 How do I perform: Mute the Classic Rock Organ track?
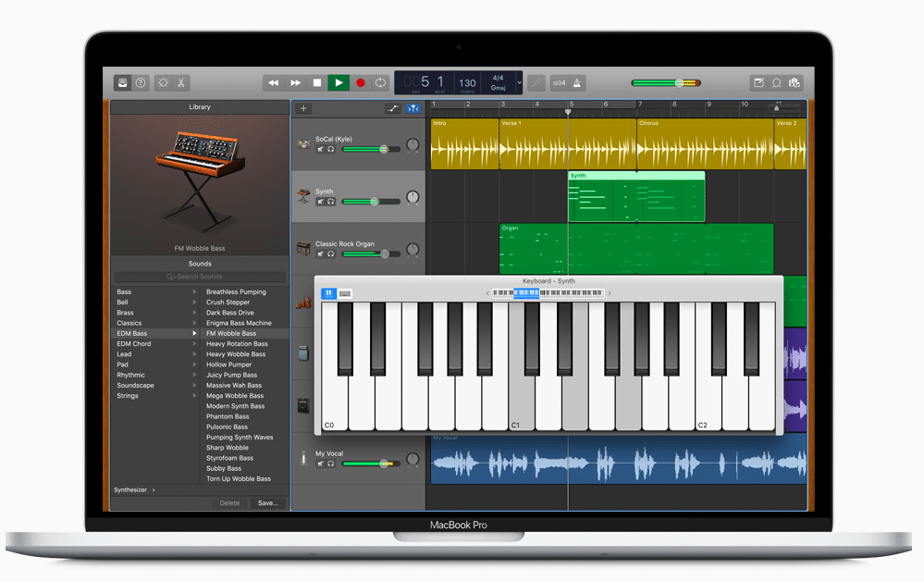pyautogui.click(x=321, y=254)
